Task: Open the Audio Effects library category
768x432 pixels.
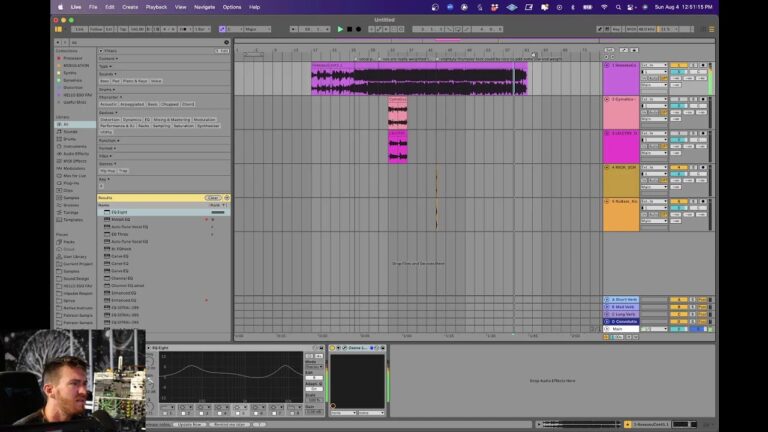Action: [76, 153]
